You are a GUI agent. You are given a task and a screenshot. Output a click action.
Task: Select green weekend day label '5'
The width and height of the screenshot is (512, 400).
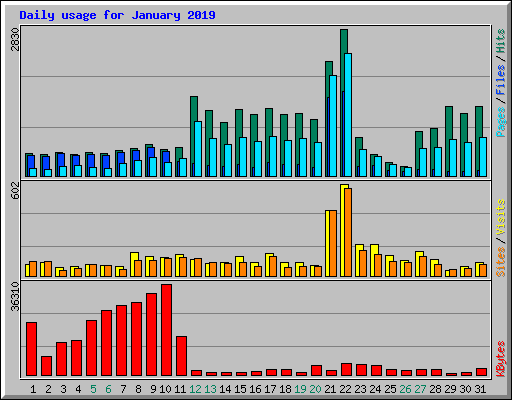[x=93, y=389]
